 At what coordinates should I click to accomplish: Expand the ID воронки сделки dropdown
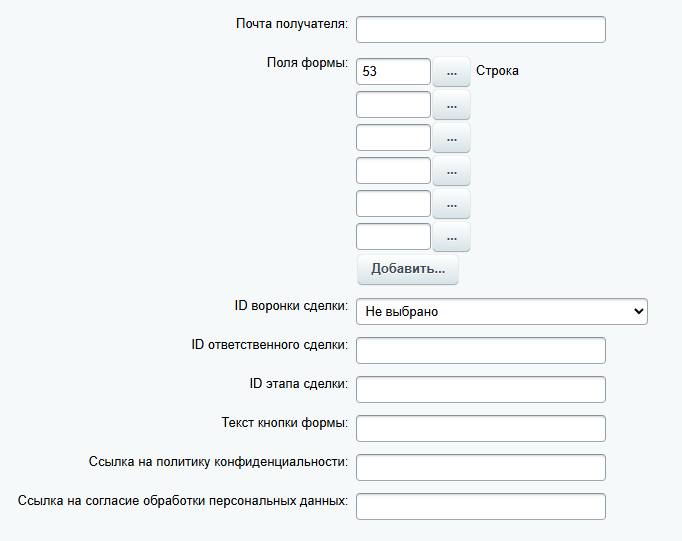coord(501,312)
